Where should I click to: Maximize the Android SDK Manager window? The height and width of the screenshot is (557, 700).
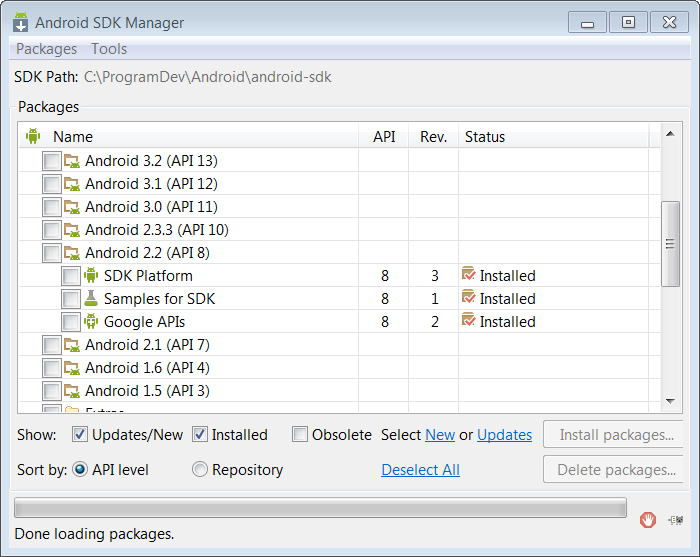tap(628, 22)
